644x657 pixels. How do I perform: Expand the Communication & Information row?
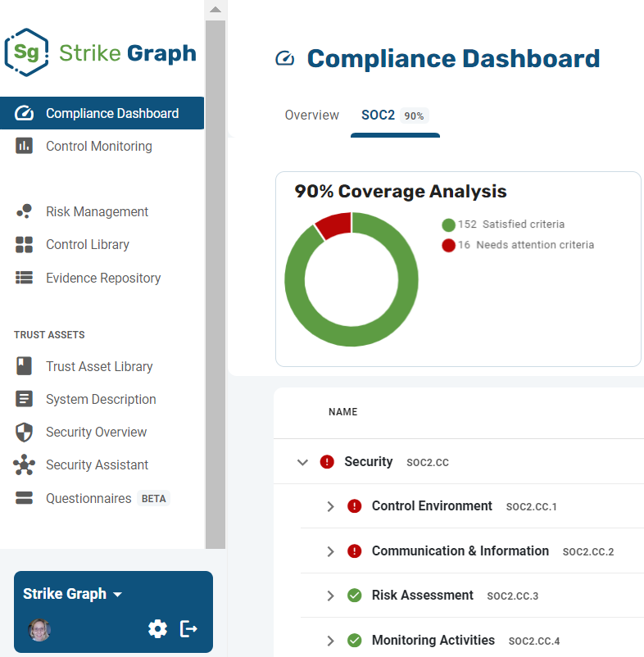tap(330, 551)
